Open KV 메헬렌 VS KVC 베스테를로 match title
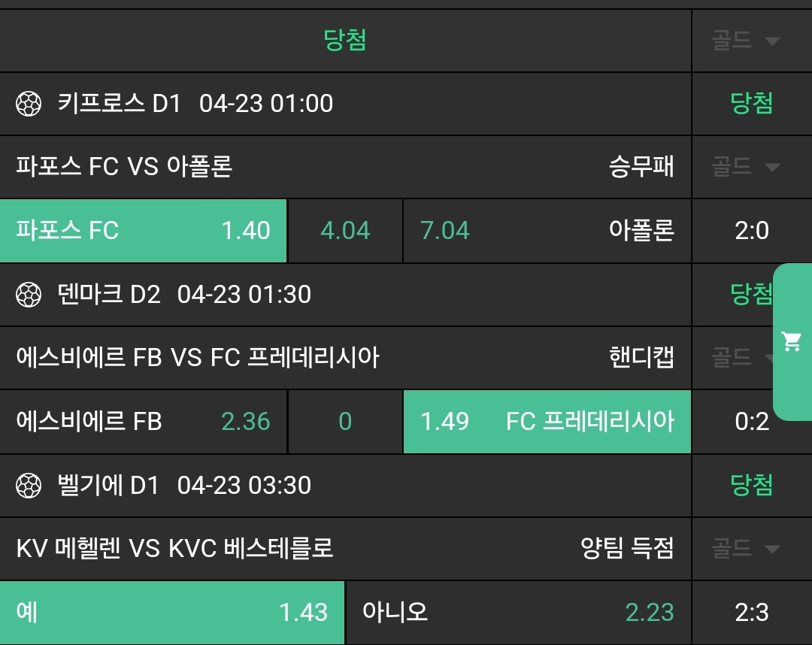Screen dimensions: 812x645 (x=174, y=549)
